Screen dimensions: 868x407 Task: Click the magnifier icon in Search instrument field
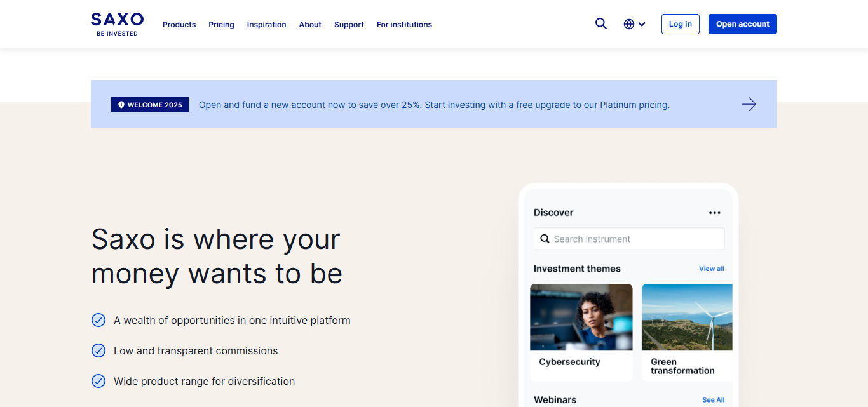tap(545, 239)
